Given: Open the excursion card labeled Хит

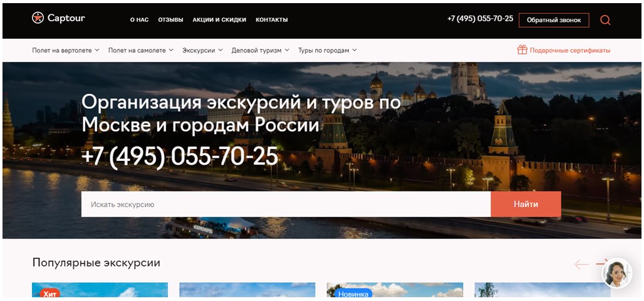Looking at the screenshot, I should (x=100, y=290).
